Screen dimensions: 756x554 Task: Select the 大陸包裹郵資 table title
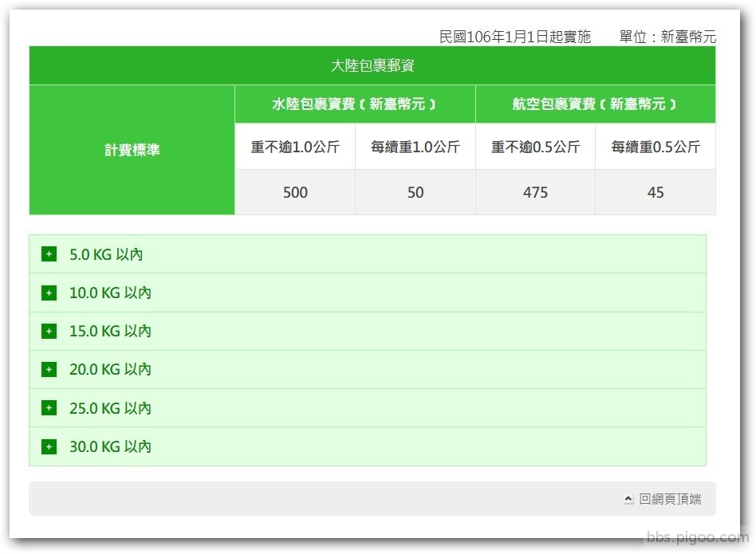click(x=372, y=65)
